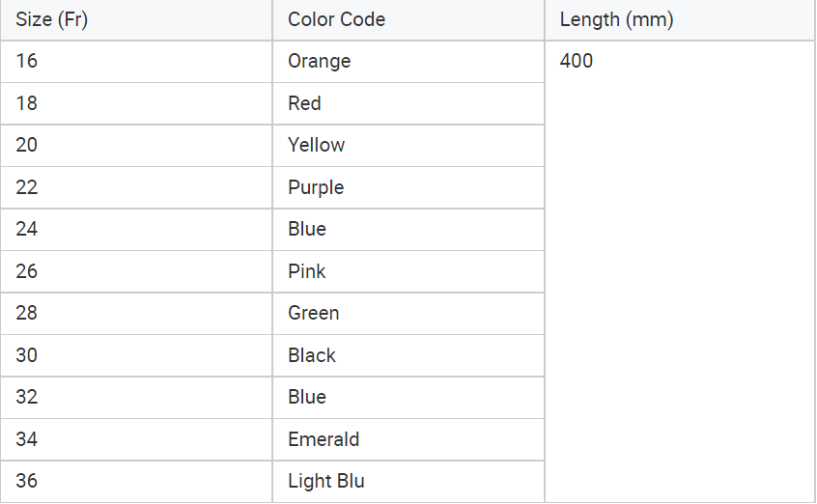Click the size 24 cell
Viewport: 817px width, 504px height.
tap(136, 230)
